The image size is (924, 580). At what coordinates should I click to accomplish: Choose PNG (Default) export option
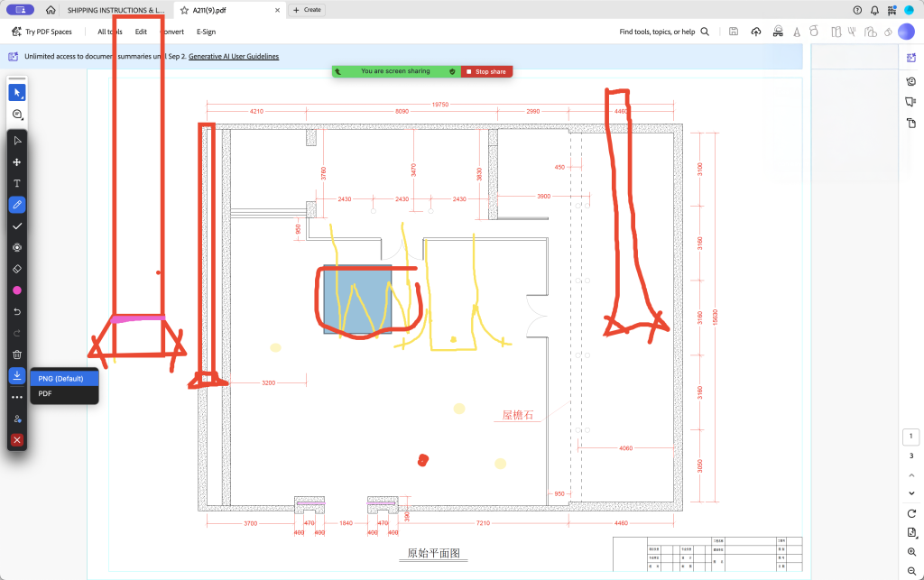pyautogui.click(x=60, y=379)
